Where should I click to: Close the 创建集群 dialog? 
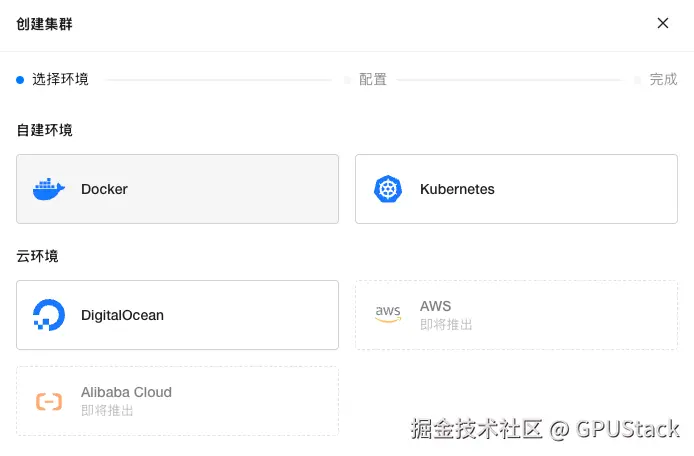pyautogui.click(x=663, y=23)
